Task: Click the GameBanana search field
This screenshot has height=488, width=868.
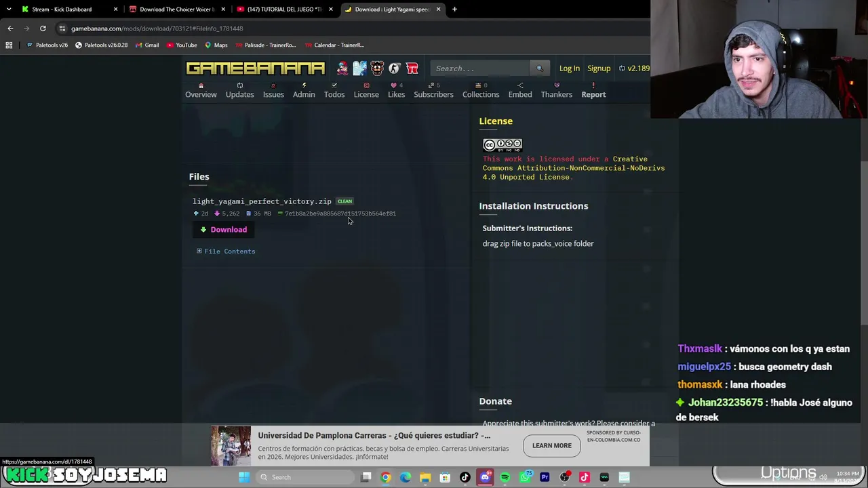Action: (x=481, y=68)
